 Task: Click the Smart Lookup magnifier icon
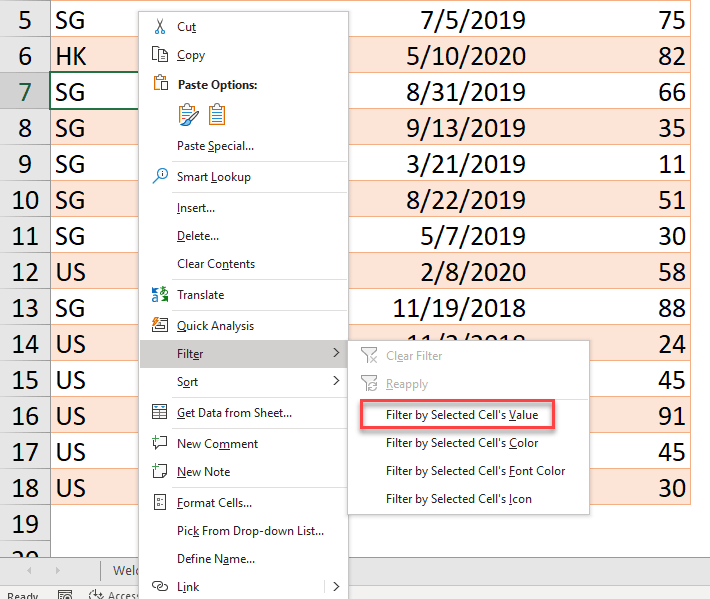tap(159, 177)
